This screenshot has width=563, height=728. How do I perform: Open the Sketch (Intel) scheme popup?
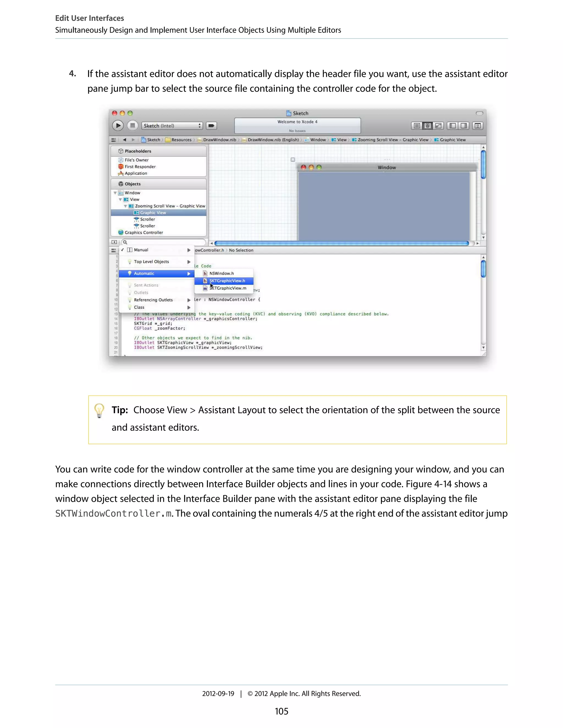click(x=172, y=126)
